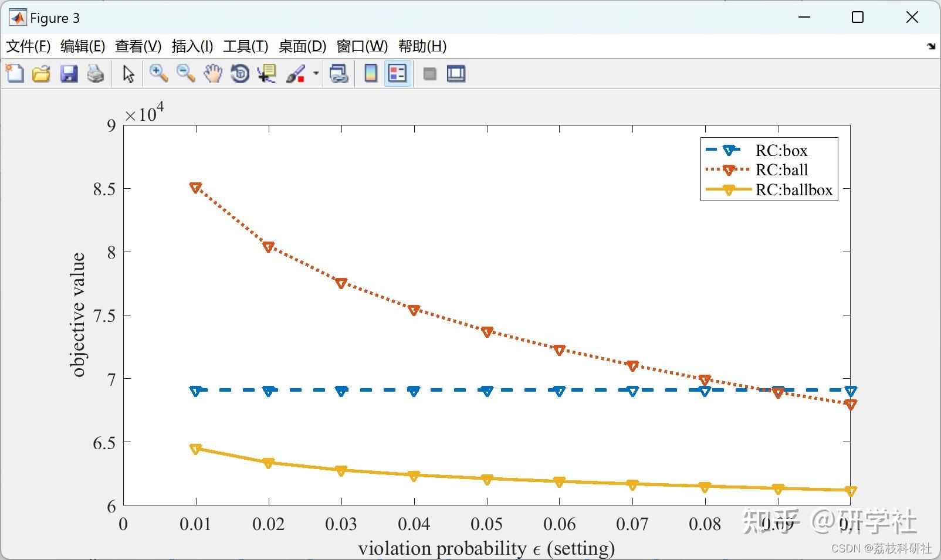Image resolution: width=941 pixels, height=560 pixels.
Task: Click the New Figure icon
Action: (x=15, y=74)
